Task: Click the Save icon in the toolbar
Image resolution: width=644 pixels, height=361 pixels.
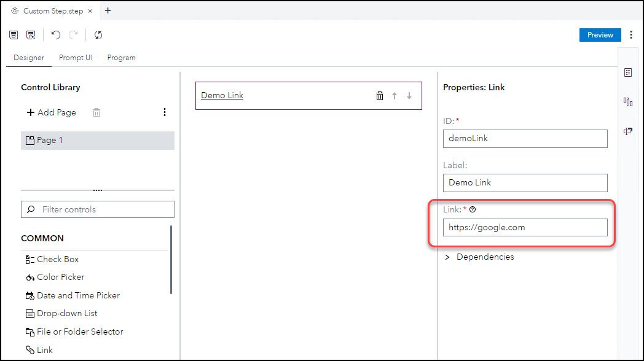Action: coord(13,35)
